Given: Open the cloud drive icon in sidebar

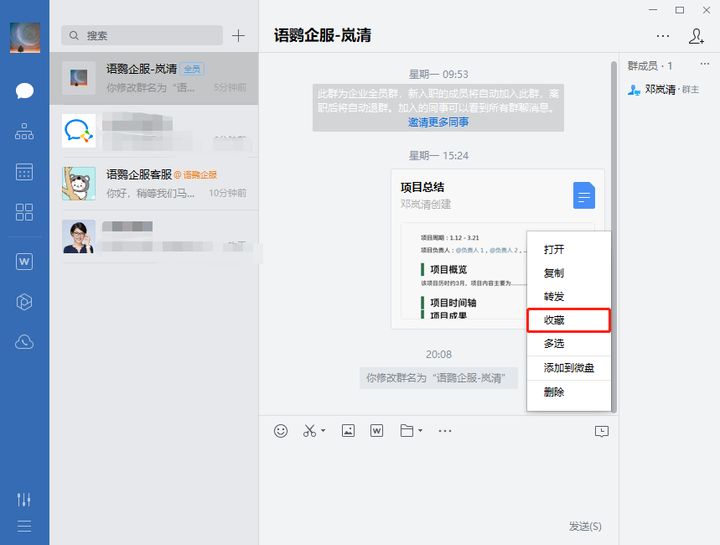Looking at the screenshot, I should pos(24,342).
